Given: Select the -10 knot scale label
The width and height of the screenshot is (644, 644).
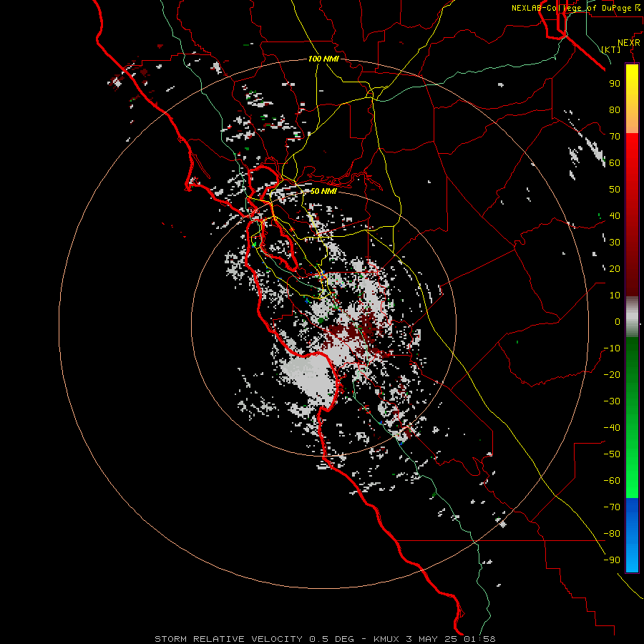Looking at the screenshot, I should (612, 348).
